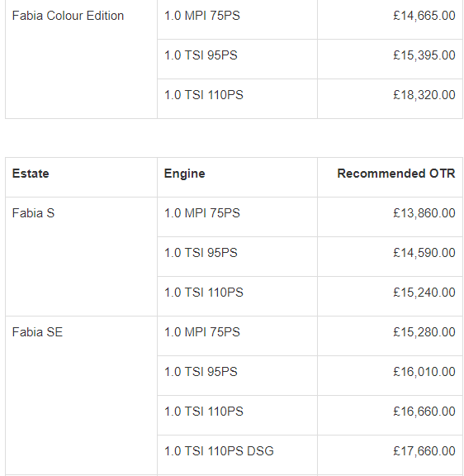
Task: Click the £16,010.00 price
Action: click(424, 372)
